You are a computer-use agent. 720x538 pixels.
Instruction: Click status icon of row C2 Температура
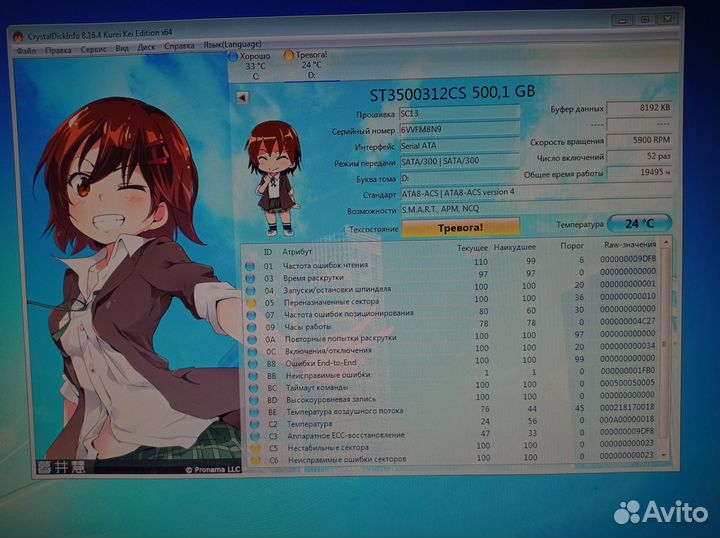(255, 425)
